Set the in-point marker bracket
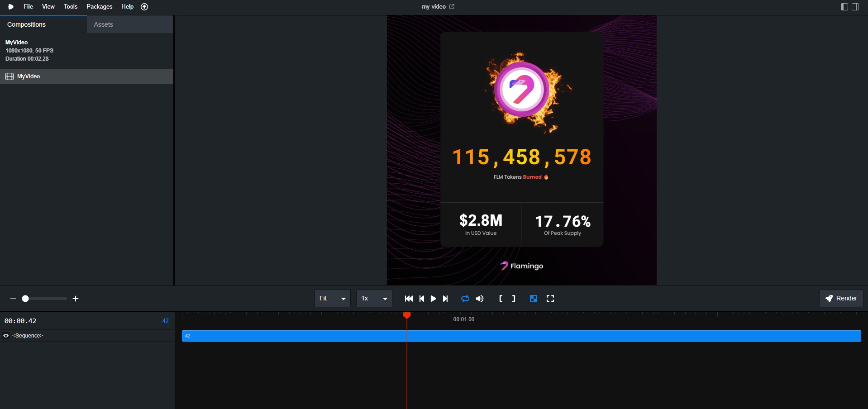 click(x=501, y=299)
